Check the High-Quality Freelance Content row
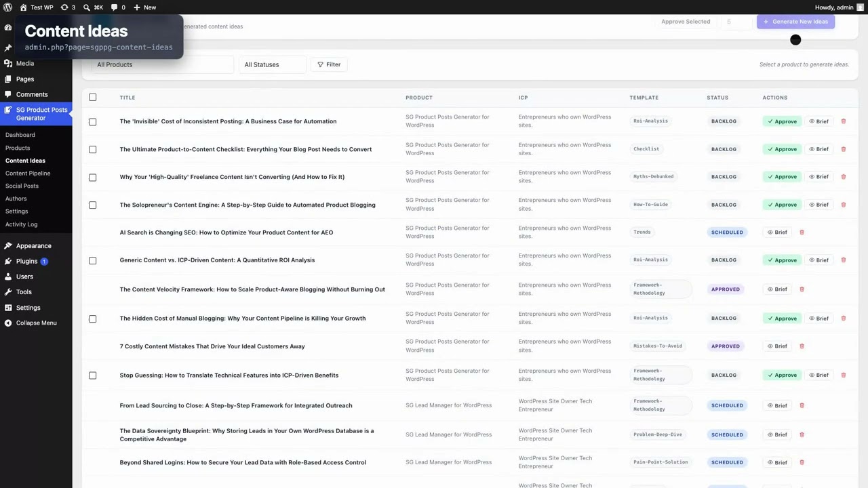Image resolution: width=868 pixels, height=488 pixels. click(x=93, y=178)
